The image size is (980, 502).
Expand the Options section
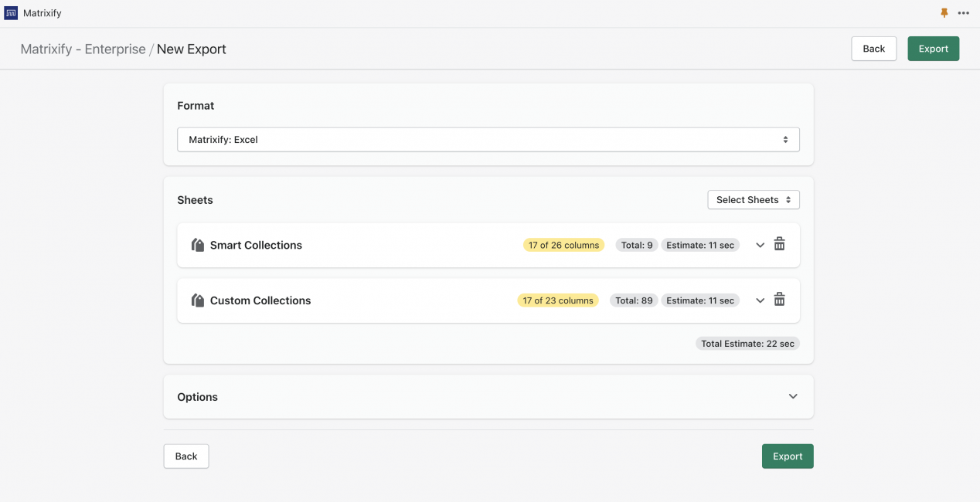tap(793, 396)
